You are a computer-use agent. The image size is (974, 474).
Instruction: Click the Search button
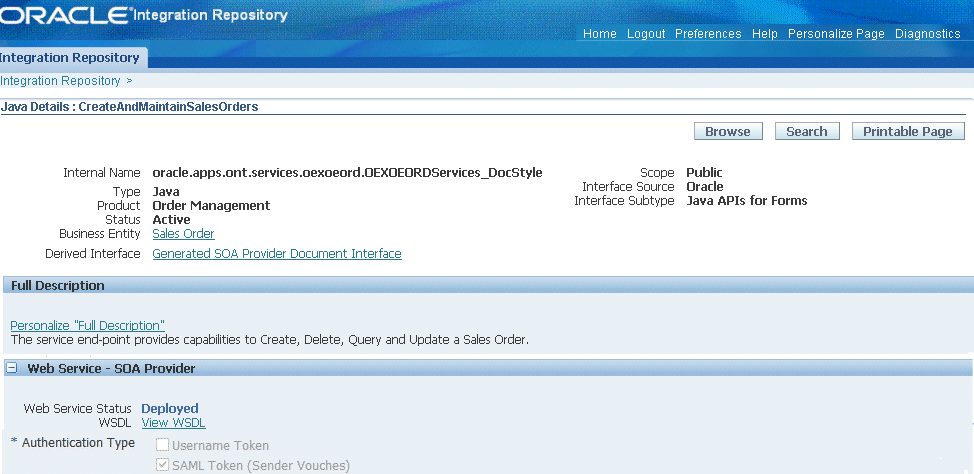pos(807,131)
